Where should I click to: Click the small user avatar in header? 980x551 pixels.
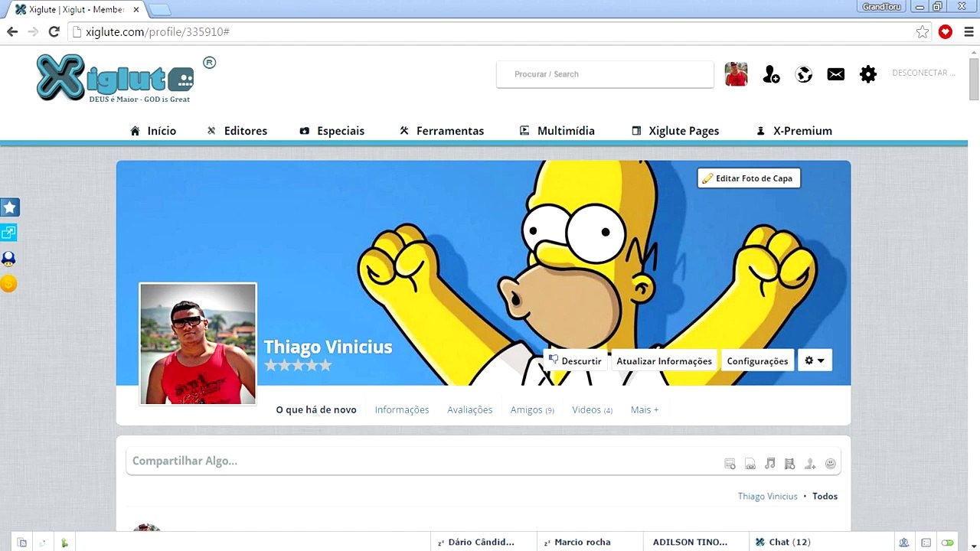[x=736, y=74]
